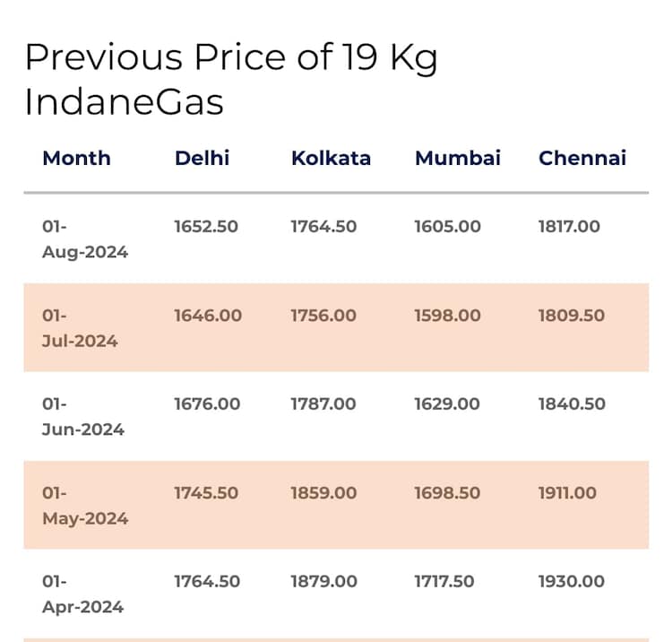The height and width of the screenshot is (642, 672).
Task: Click the Month column header
Action: tap(76, 159)
